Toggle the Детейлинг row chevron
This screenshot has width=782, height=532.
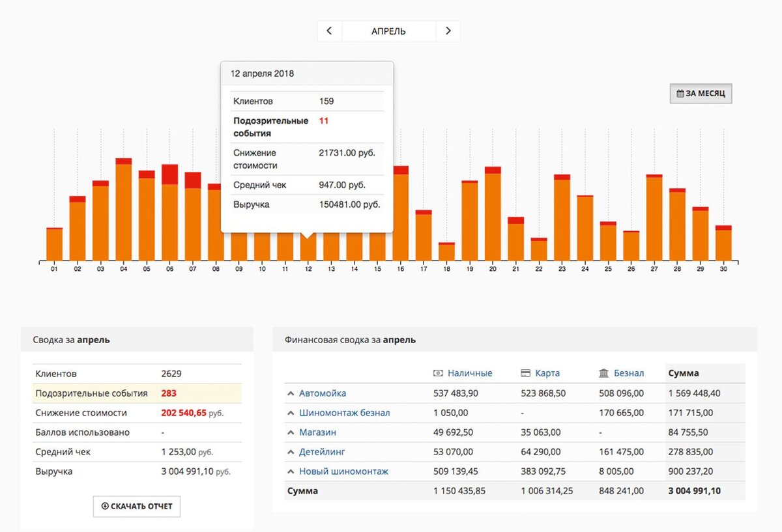click(291, 452)
